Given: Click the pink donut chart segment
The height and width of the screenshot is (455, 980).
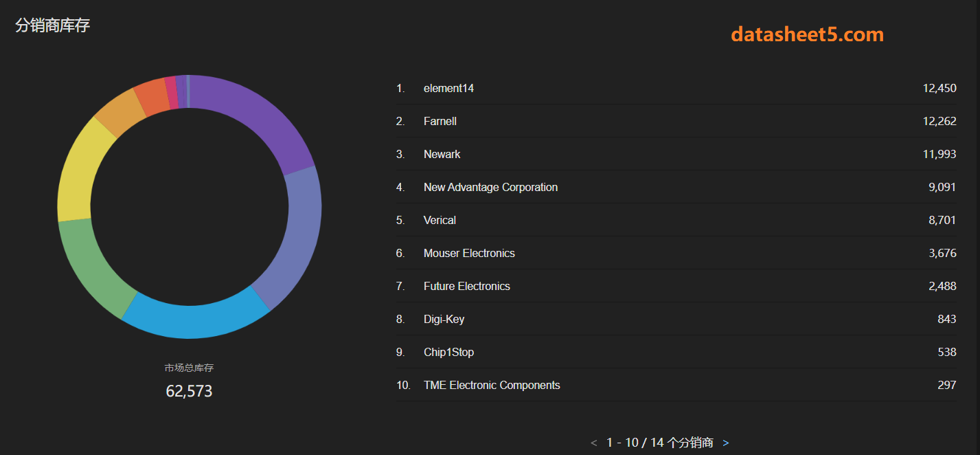Looking at the screenshot, I should [171, 92].
